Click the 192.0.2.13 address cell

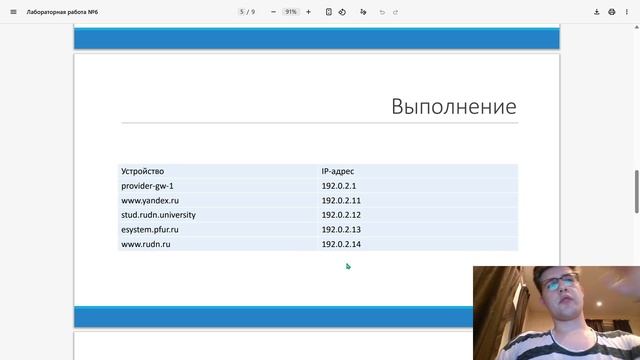click(x=418, y=229)
